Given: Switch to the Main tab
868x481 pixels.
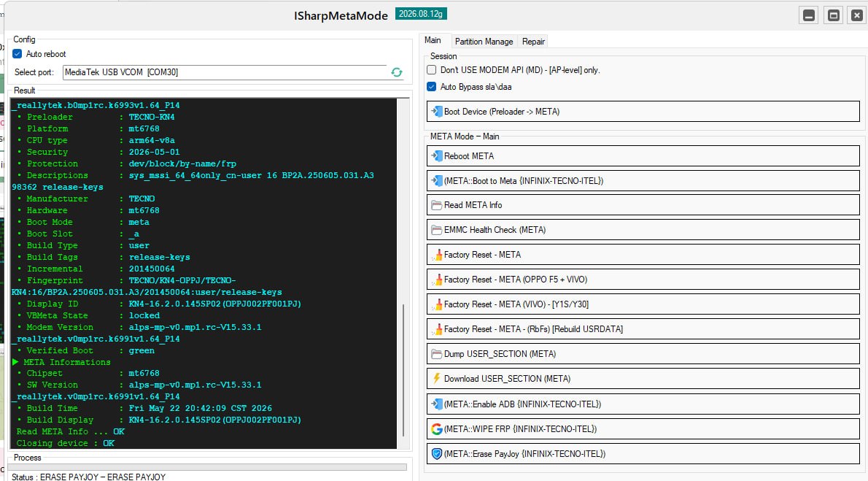Looking at the screenshot, I should [433, 40].
